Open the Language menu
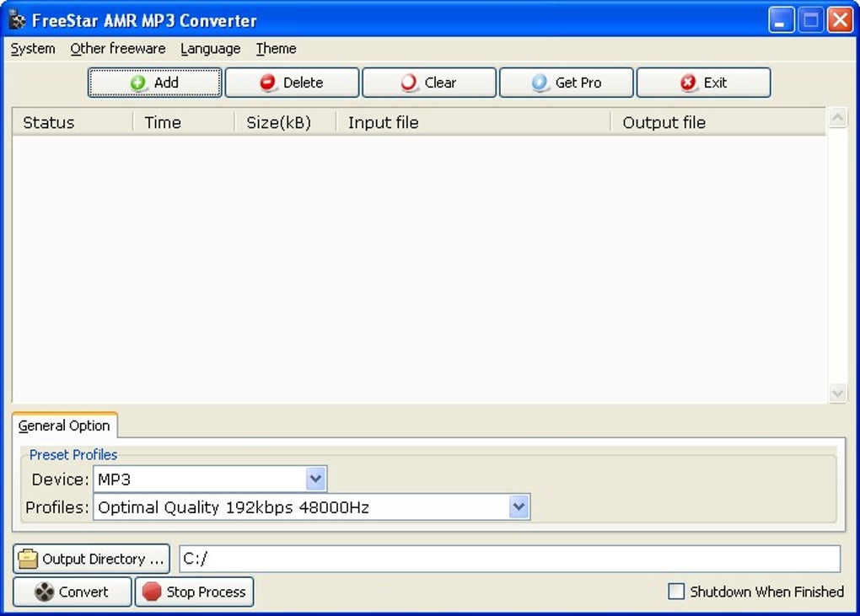 (211, 49)
